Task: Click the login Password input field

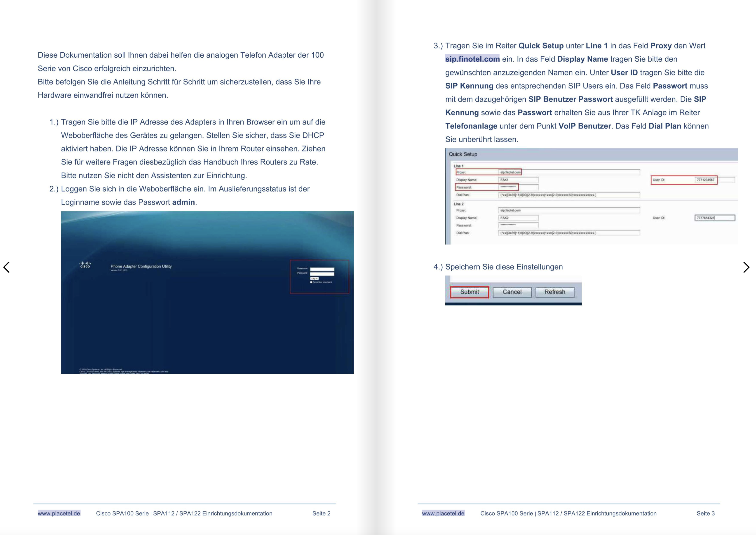Action: [322, 274]
